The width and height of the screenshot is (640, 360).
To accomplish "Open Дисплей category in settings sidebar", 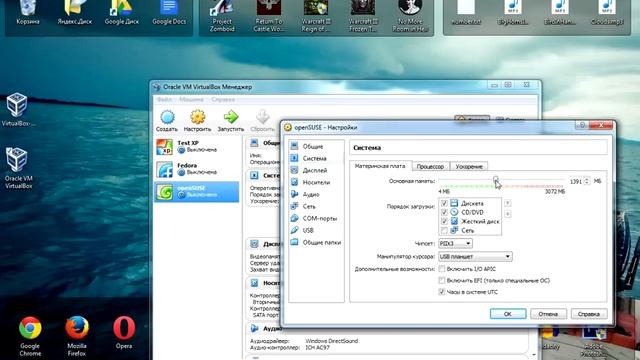I will tap(316, 170).
